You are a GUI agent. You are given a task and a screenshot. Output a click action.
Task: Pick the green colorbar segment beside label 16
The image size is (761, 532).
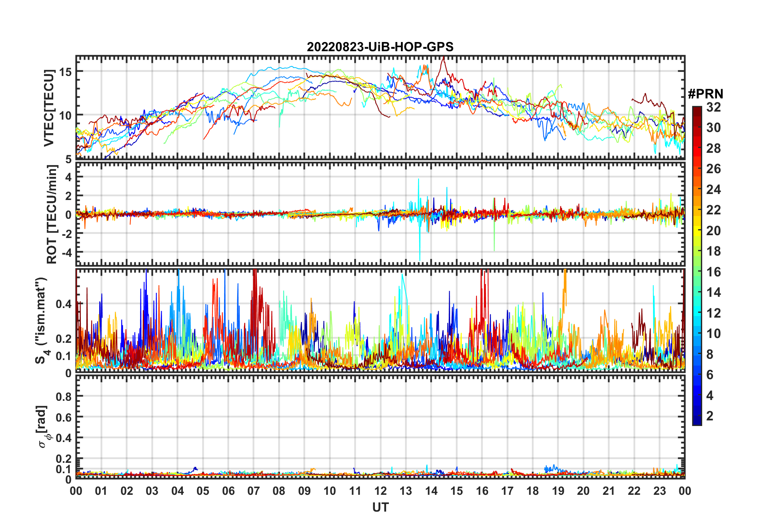[697, 272]
